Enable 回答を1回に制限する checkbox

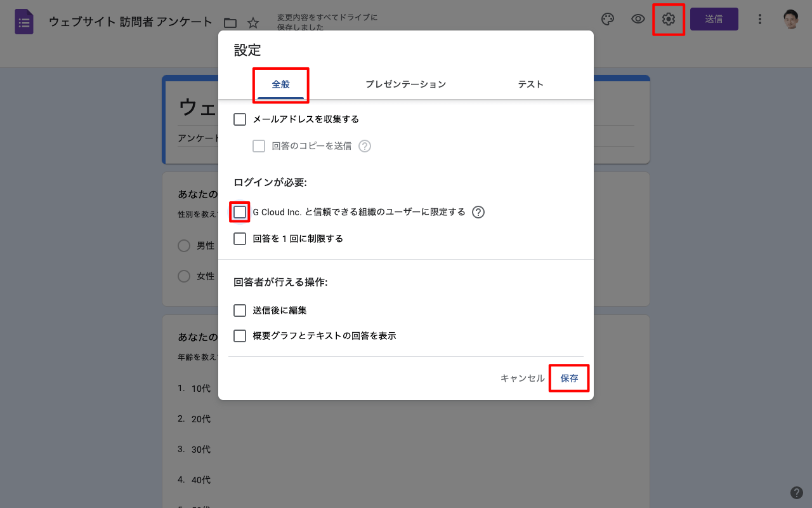[x=240, y=239]
